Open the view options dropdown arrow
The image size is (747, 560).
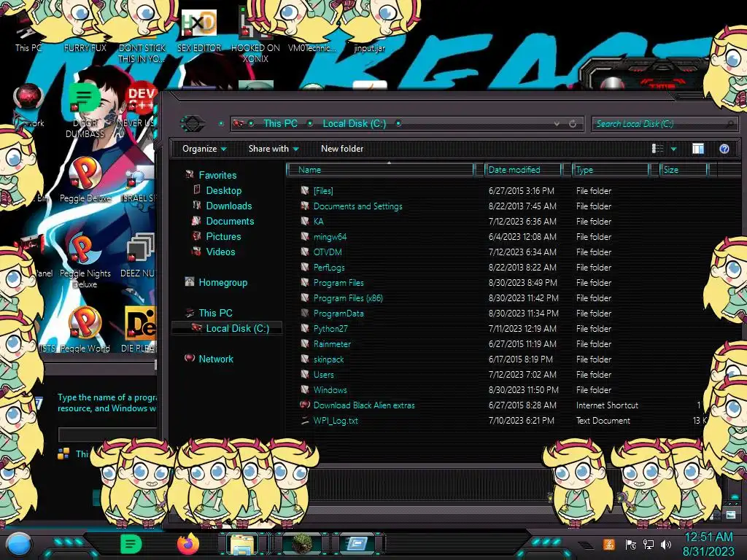coord(673,149)
